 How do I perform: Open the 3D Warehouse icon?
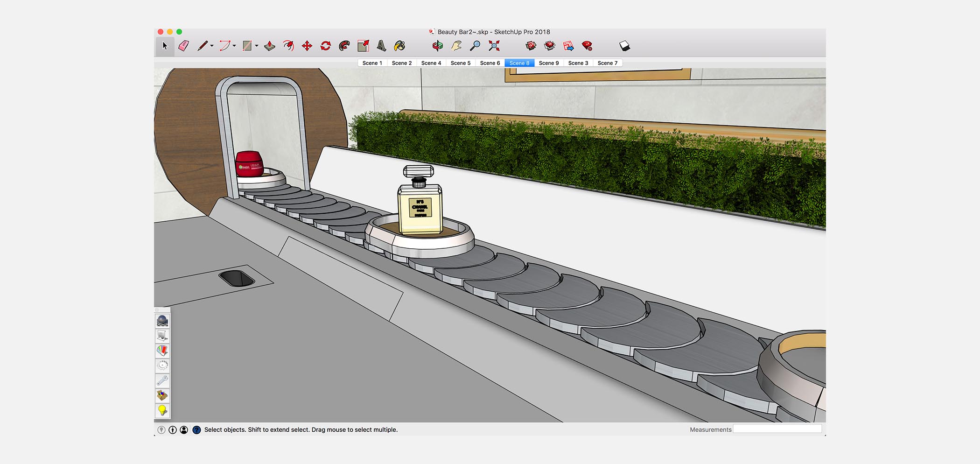point(531,46)
